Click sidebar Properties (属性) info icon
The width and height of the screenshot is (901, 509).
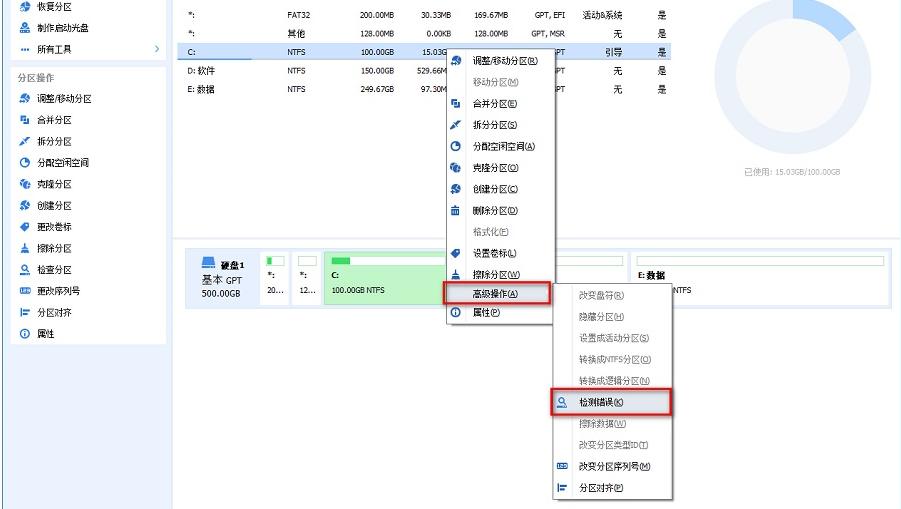pos(25,333)
